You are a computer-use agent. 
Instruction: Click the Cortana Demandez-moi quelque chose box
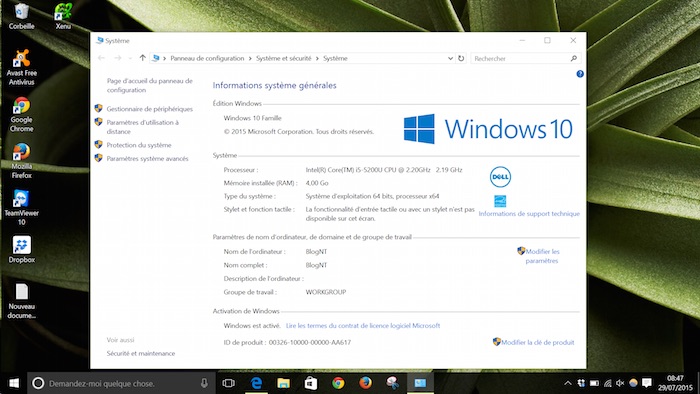click(x=121, y=383)
